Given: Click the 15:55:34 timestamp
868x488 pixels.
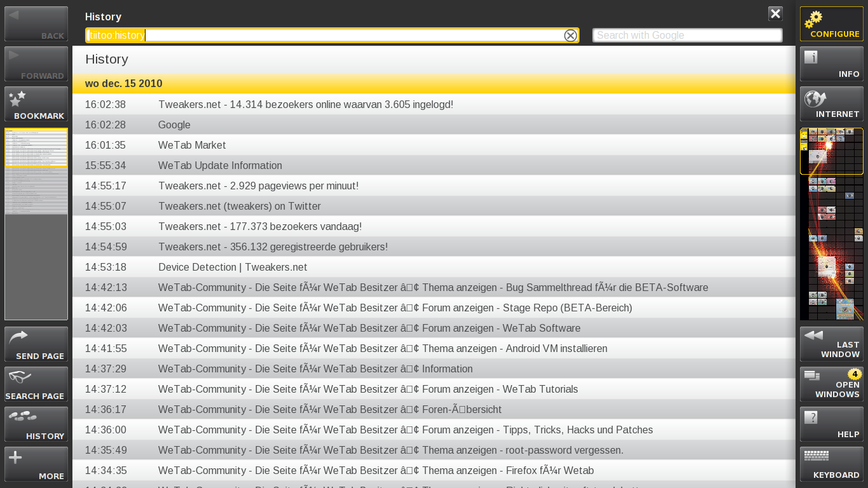Looking at the screenshot, I should click(105, 166).
